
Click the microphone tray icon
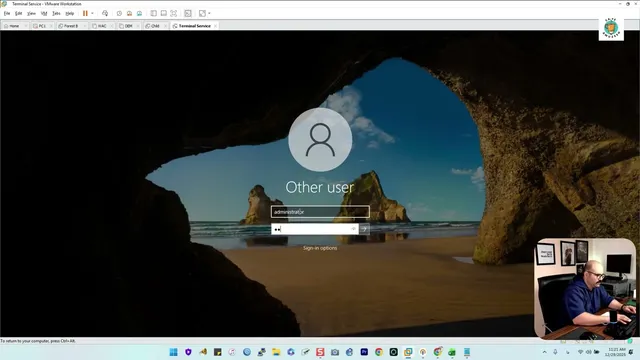tap(555, 352)
